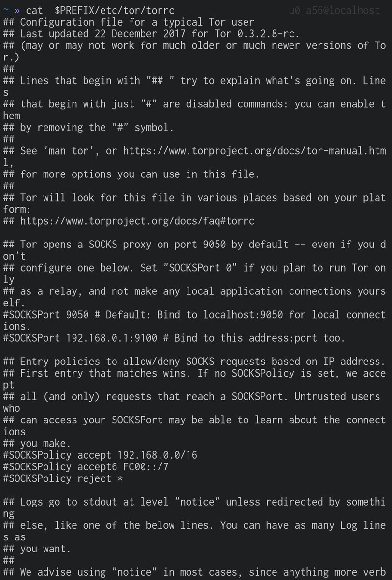Click the tor-manual.html URL in the comments
This screenshot has height=580, width=392.
(x=254, y=151)
